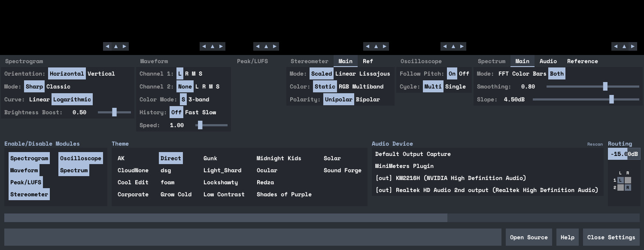Open the Spectrum Main tab
Screen dimensions: 644x250
522,61
